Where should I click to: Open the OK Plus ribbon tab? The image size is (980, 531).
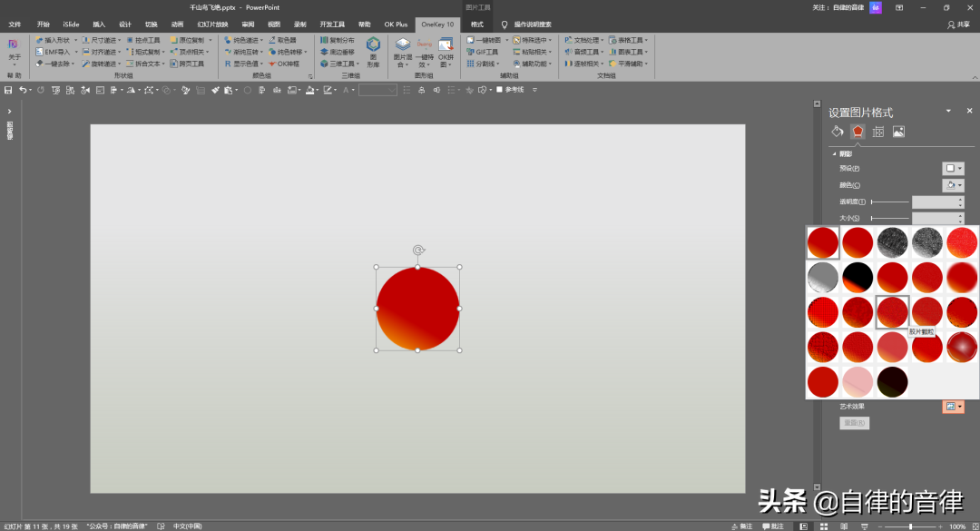(396, 25)
